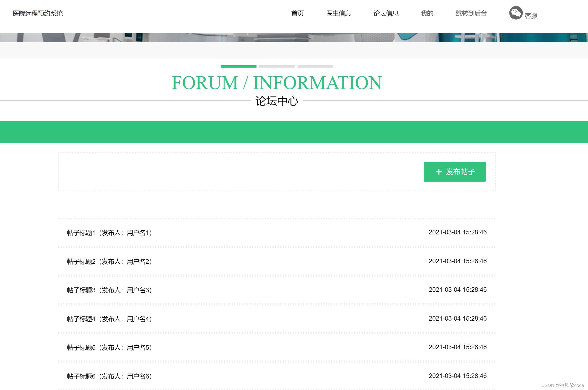Click the 客服 label
Screen dimensions: 588x390
pyautogui.click(x=531, y=16)
